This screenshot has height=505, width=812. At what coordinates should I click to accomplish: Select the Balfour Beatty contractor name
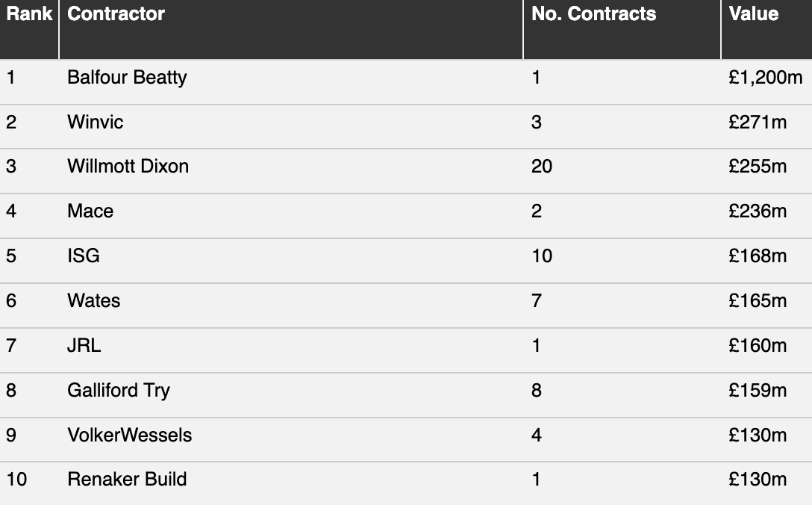point(127,78)
